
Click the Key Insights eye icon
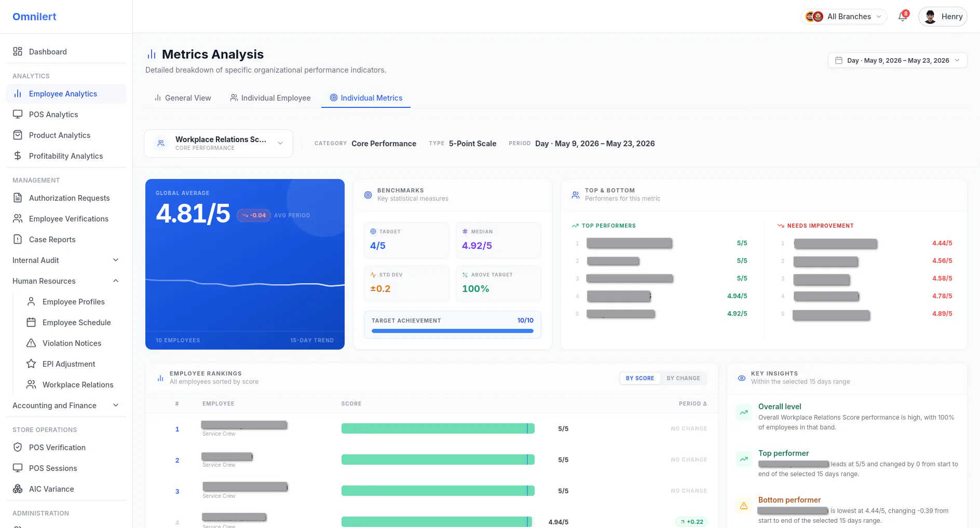click(742, 378)
